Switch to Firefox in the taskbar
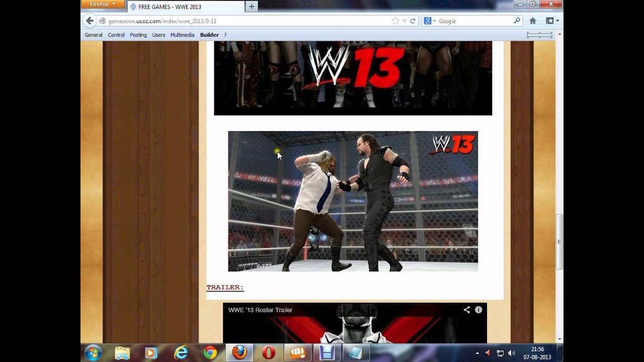 (239, 353)
